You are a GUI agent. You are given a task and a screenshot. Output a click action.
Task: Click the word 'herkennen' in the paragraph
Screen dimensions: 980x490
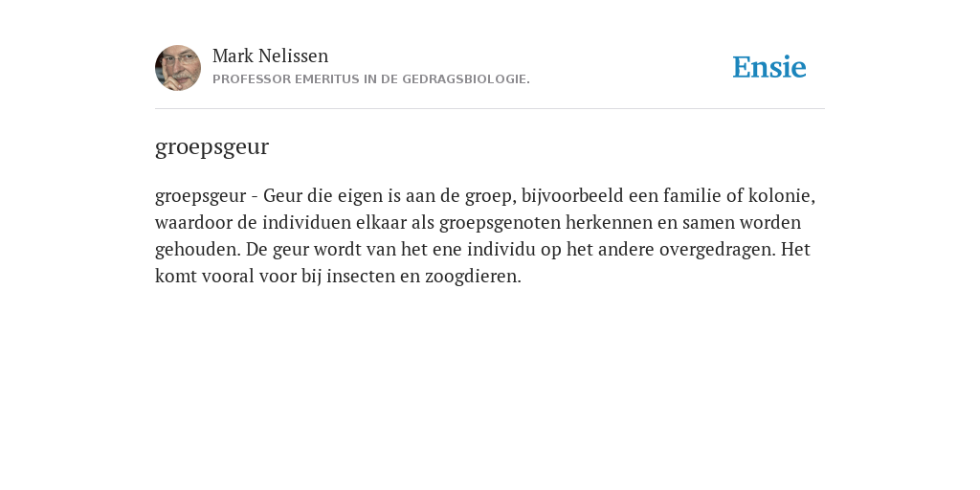point(609,222)
